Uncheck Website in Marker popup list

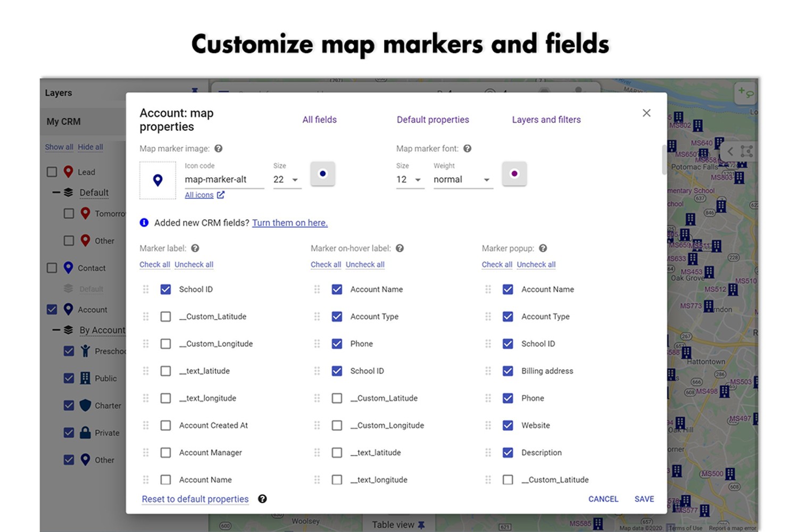pyautogui.click(x=508, y=426)
